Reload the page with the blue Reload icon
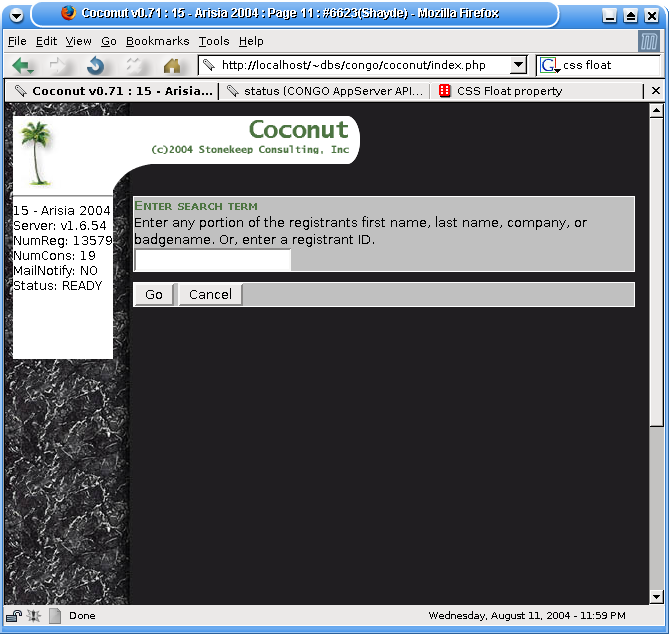Screen dimensions: 669x634 pyautogui.click(x=96, y=66)
